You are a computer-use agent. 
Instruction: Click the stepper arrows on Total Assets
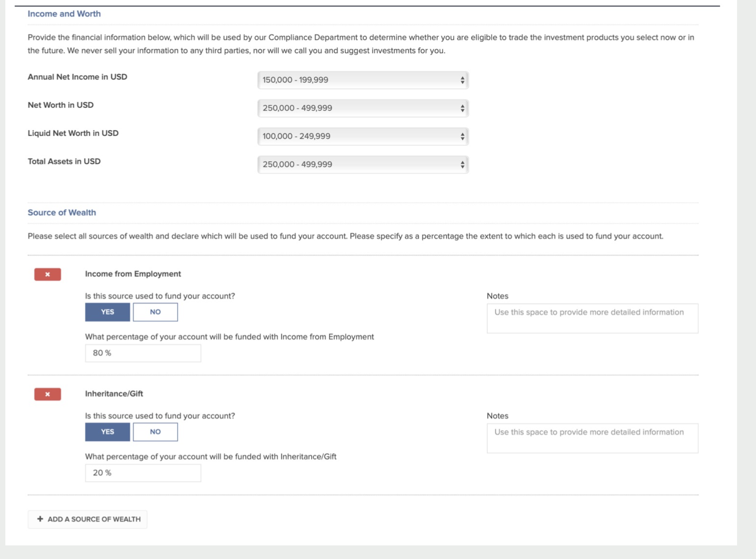coord(462,164)
